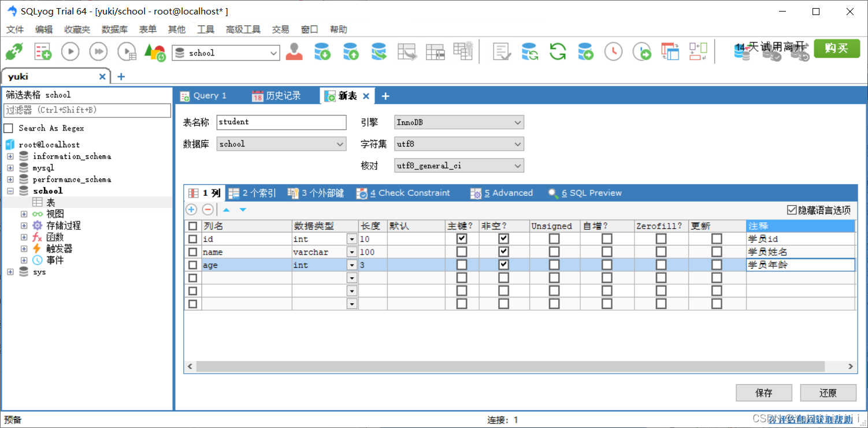The width and height of the screenshot is (868, 428).
Task: Open the engine InnoDB dropdown
Action: [518, 122]
